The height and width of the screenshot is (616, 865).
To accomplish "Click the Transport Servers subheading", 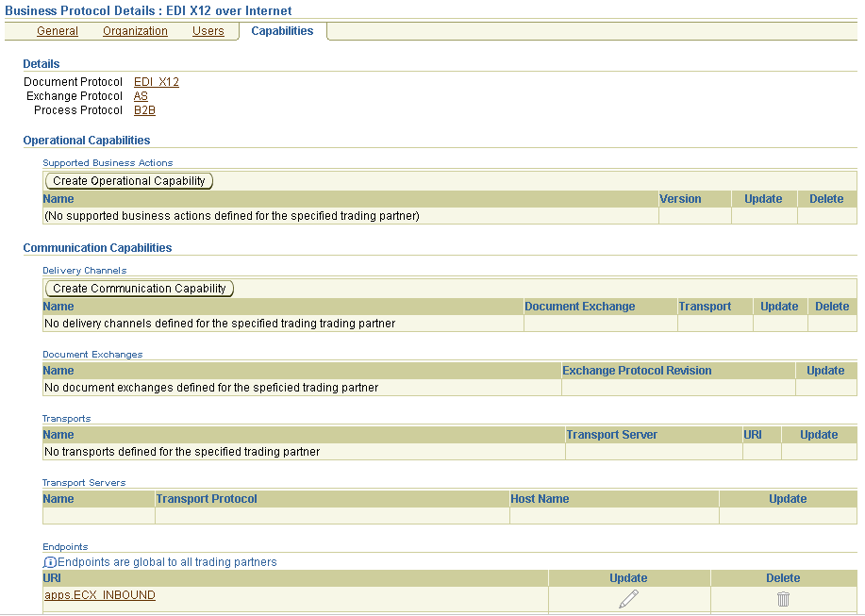I will (84, 483).
